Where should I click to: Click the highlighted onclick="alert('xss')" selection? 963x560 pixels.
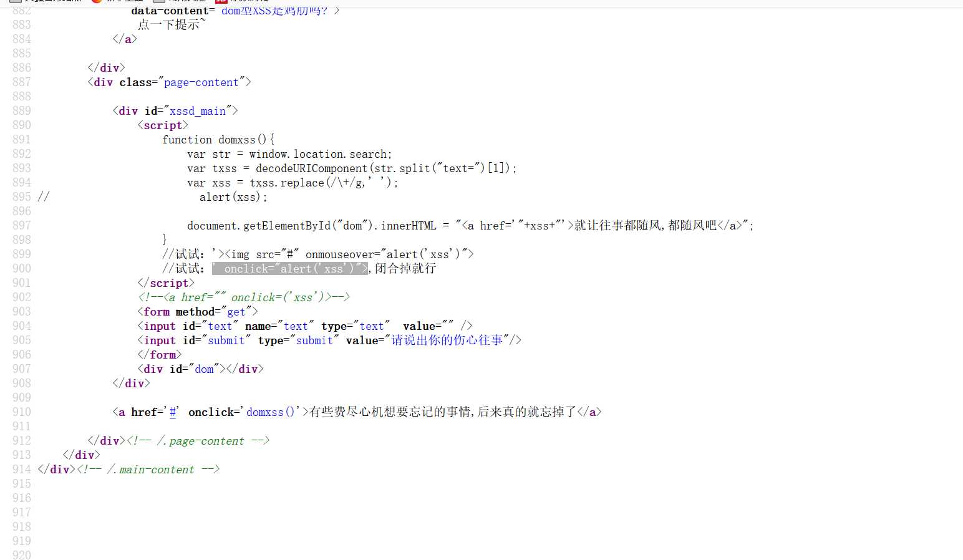point(290,269)
